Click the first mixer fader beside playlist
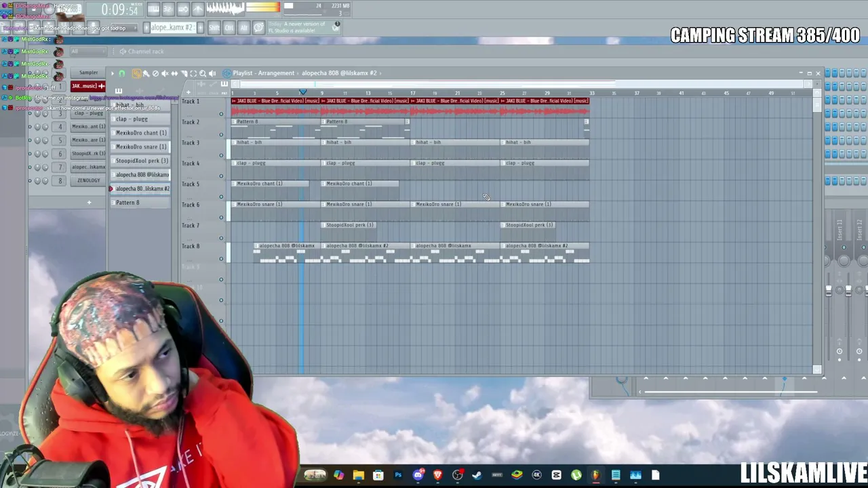The height and width of the screenshot is (488, 868). pos(828,291)
